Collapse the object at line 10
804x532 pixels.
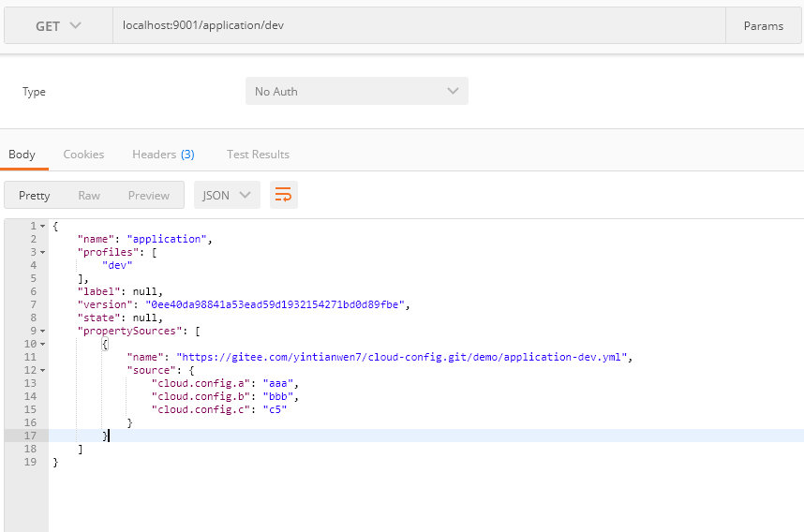coord(42,345)
